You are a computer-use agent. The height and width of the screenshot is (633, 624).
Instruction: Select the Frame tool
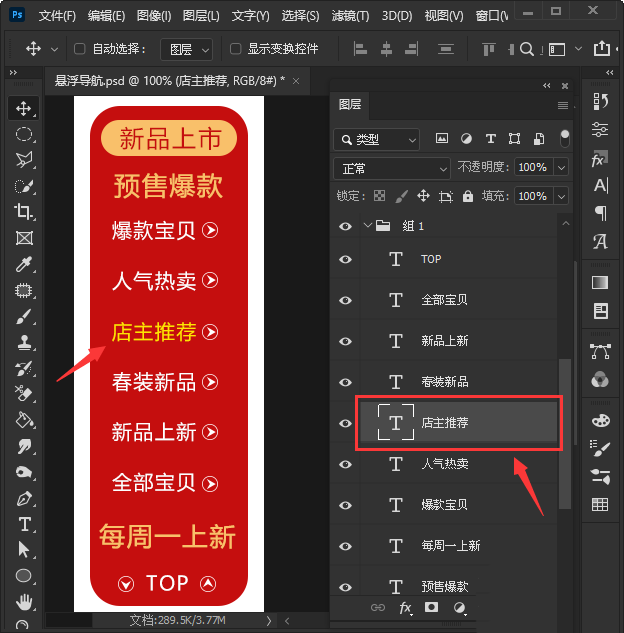pyautogui.click(x=24, y=238)
